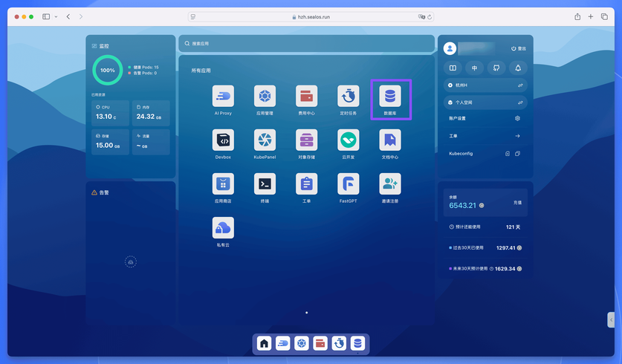
Task: Click the 内存 24.32 GB card
Action: 151,113
